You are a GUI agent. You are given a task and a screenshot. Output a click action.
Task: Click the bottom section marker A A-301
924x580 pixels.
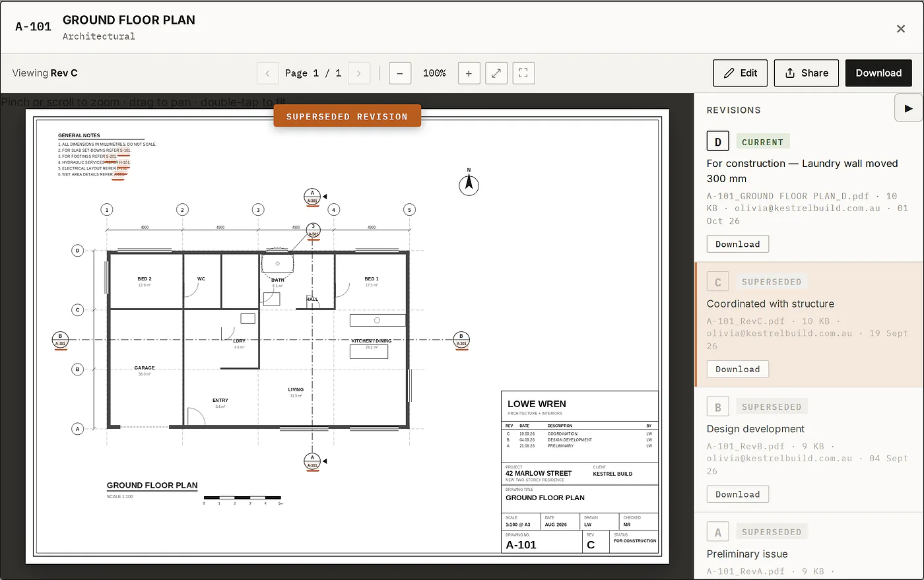pos(312,461)
